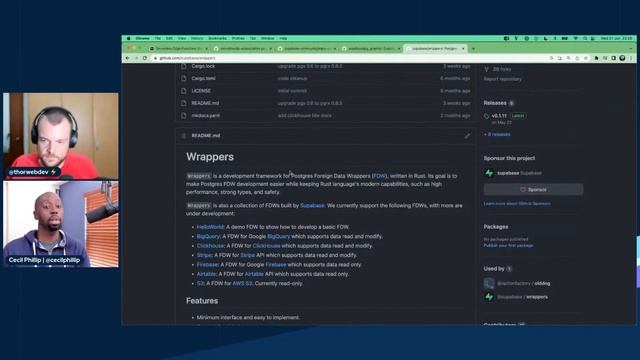Follow the Stripe API link
The image size is (640, 360).
pos(247,255)
